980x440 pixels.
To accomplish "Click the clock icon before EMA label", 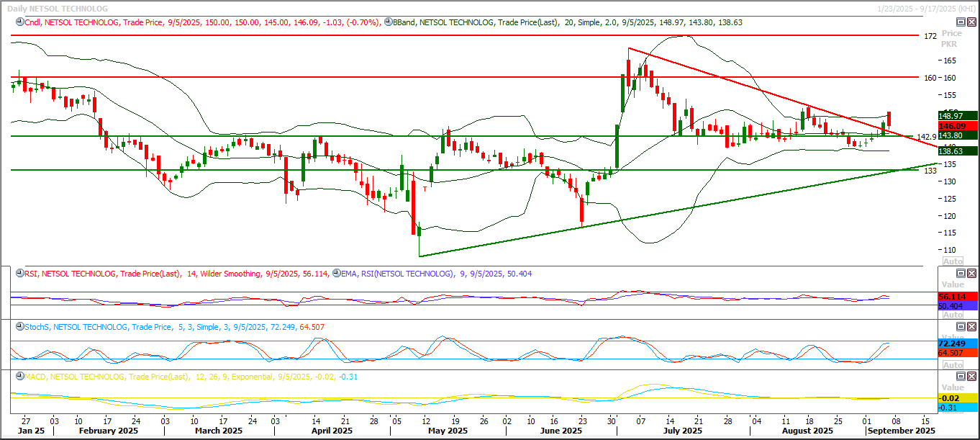I will pyautogui.click(x=336, y=274).
